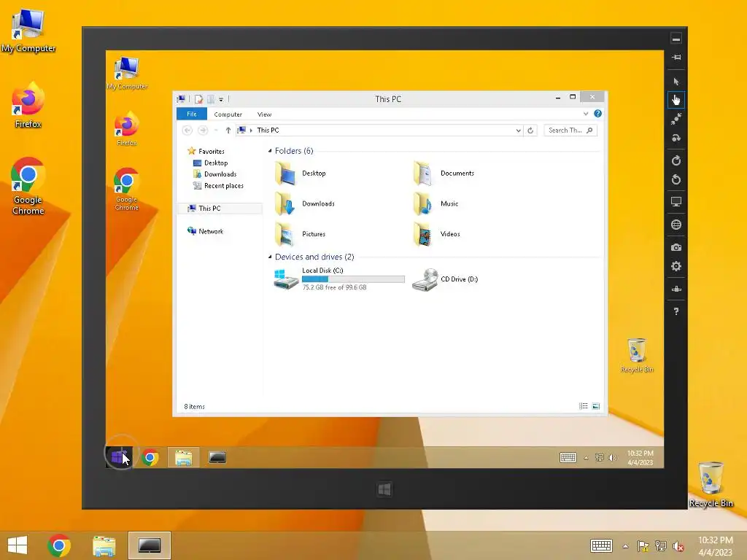Click File Explorer on the simulator taskbar
This screenshot has height=560, width=747.
pos(183,458)
